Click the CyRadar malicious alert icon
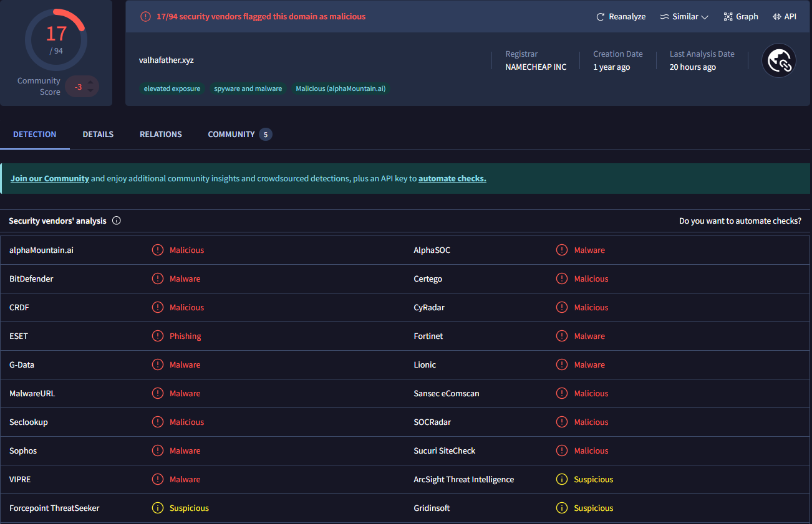 (562, 307)
